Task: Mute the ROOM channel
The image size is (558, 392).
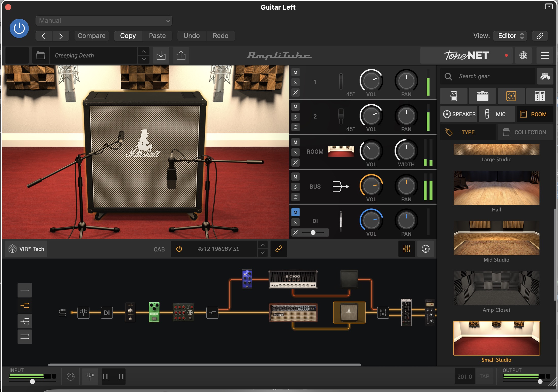Action: [295, 142]
